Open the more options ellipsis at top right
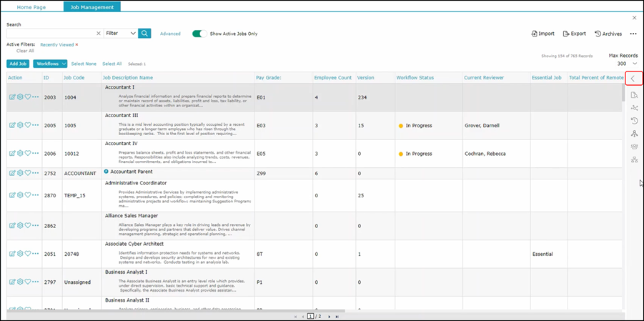Screen dimensions: 644x321 (633, 34)
